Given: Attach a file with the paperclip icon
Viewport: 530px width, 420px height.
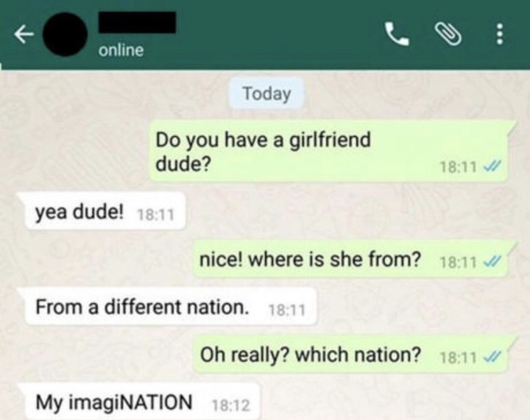Looking at the screenshot, I should pyautogui.click(x=448, y=34).
